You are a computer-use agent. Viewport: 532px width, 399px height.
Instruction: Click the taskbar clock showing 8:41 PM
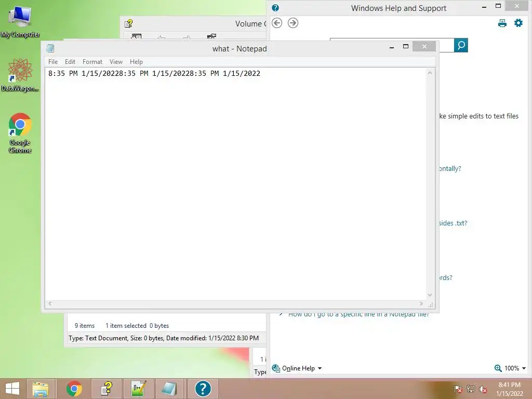point(509,389)
